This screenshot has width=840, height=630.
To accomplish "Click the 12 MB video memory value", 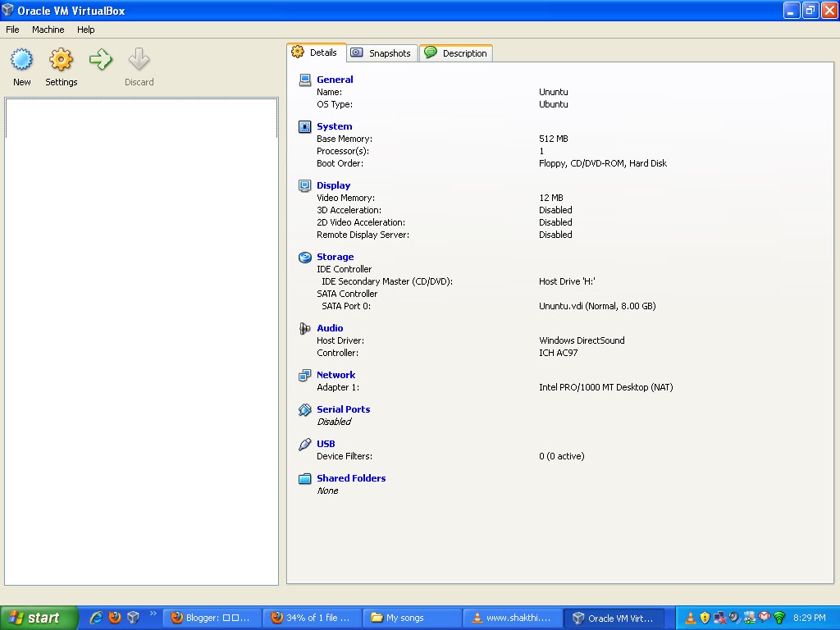I will [550, 198].
